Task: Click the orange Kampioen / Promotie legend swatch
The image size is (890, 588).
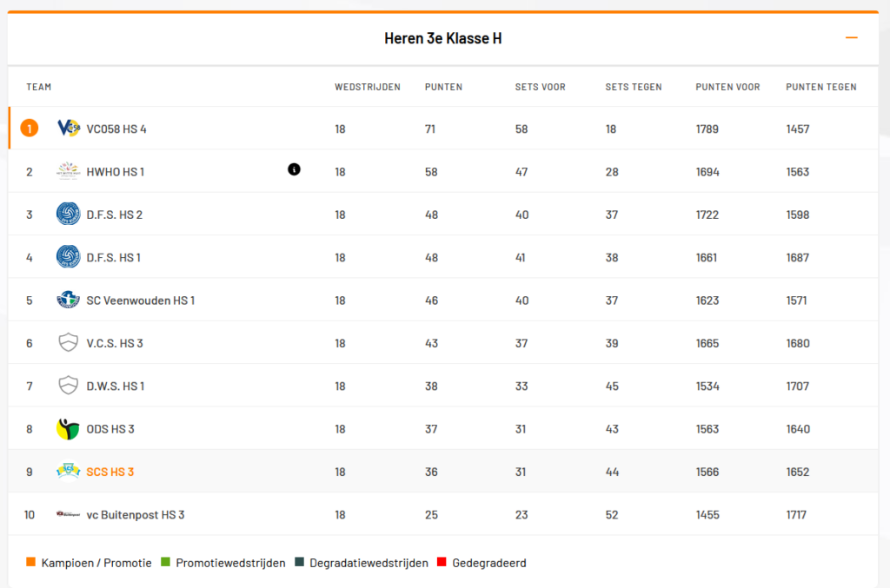Action: click(31, 563)
